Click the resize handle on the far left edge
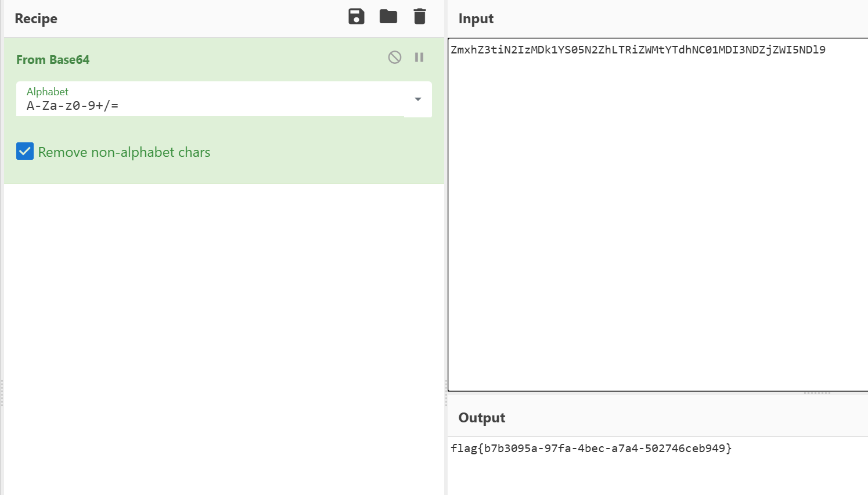The width and height of the screenshot is (868, 495). coord(2,393)
